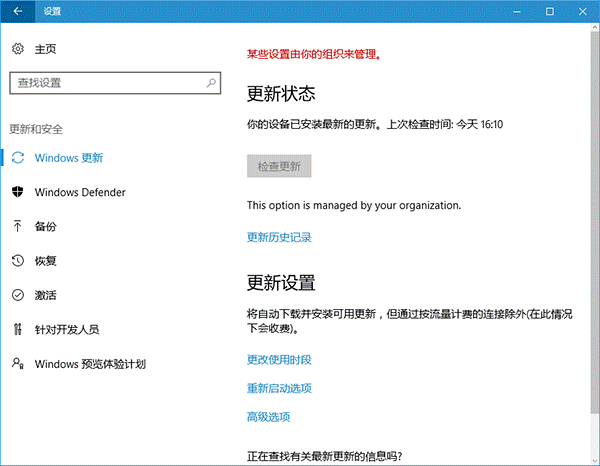Click 'This option is managed by your organization' text
The width and height of the screenshot is (600, 466).
tap(354, 205)
